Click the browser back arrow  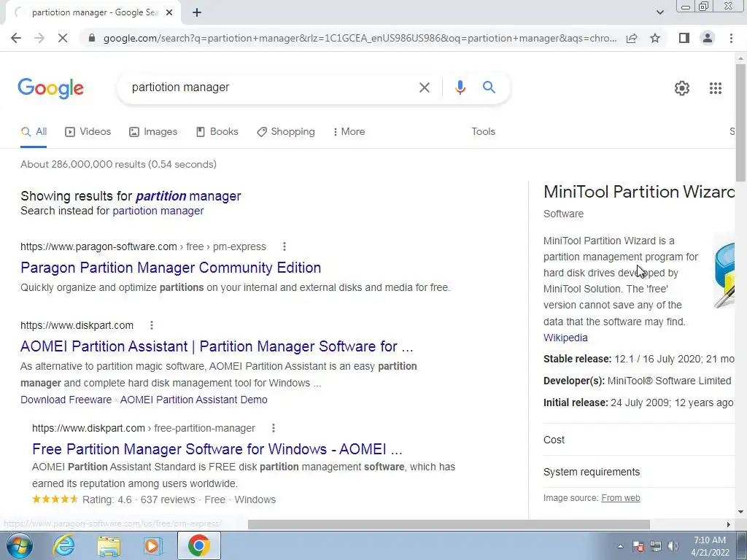[16, 38]
